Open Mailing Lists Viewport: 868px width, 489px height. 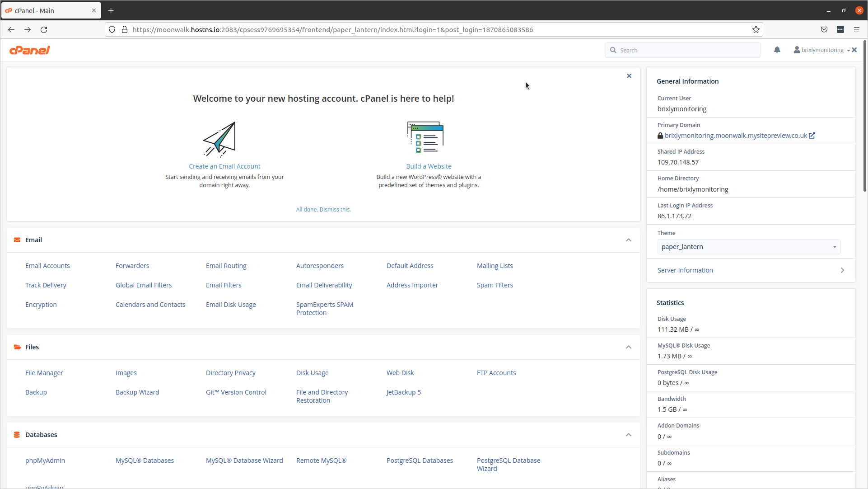click(495, 266)
